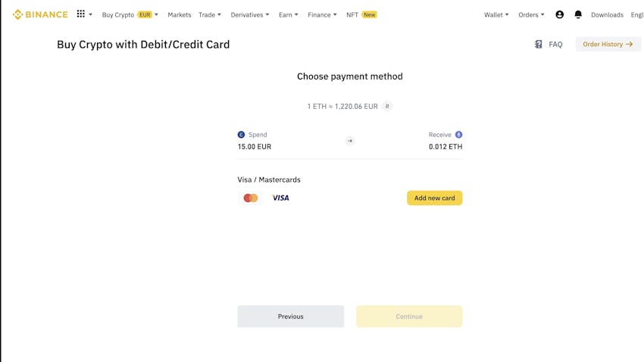Open the Binance logo home link
Screen dimensions: 644x362
coord(40,15)
